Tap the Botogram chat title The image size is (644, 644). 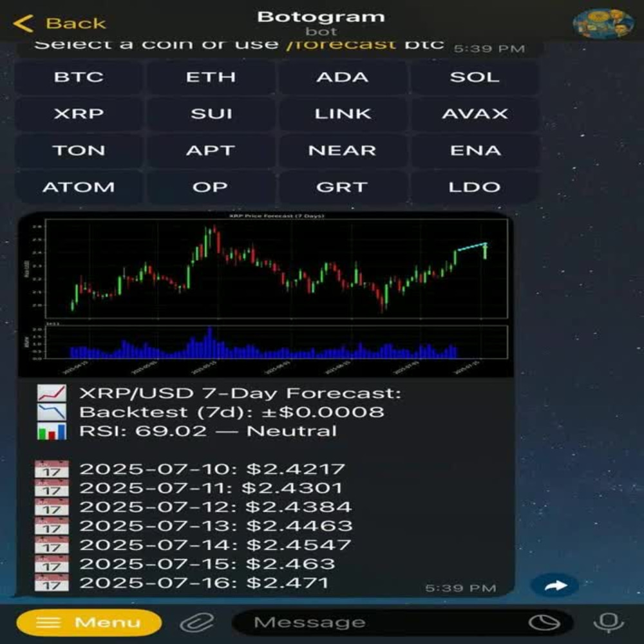point(321,17)
